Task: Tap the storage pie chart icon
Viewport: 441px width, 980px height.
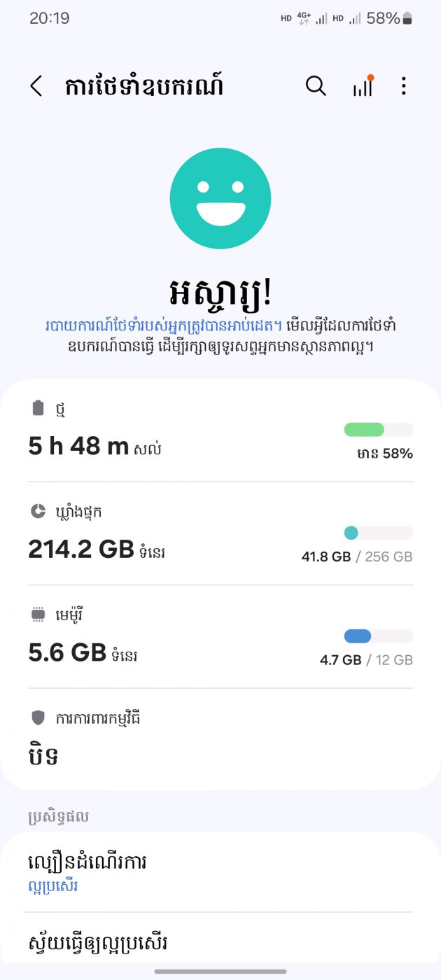Action: click(38, 512)
